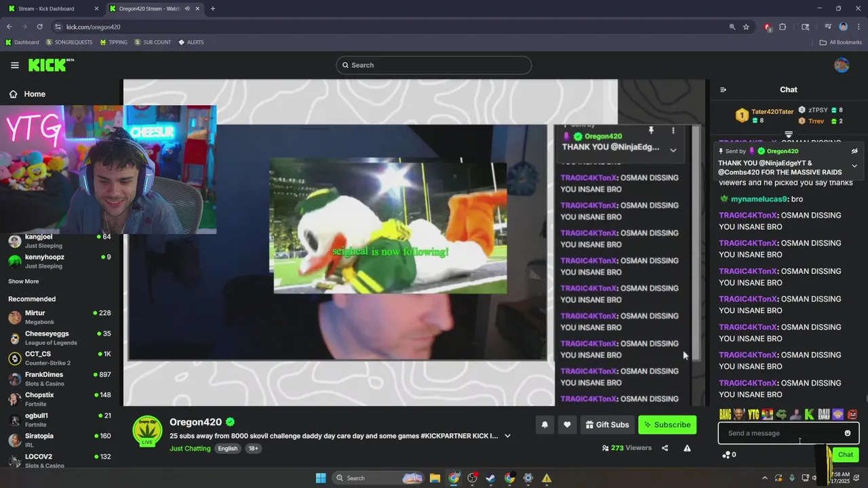Open LOCOV2 recommended channel

59,460
